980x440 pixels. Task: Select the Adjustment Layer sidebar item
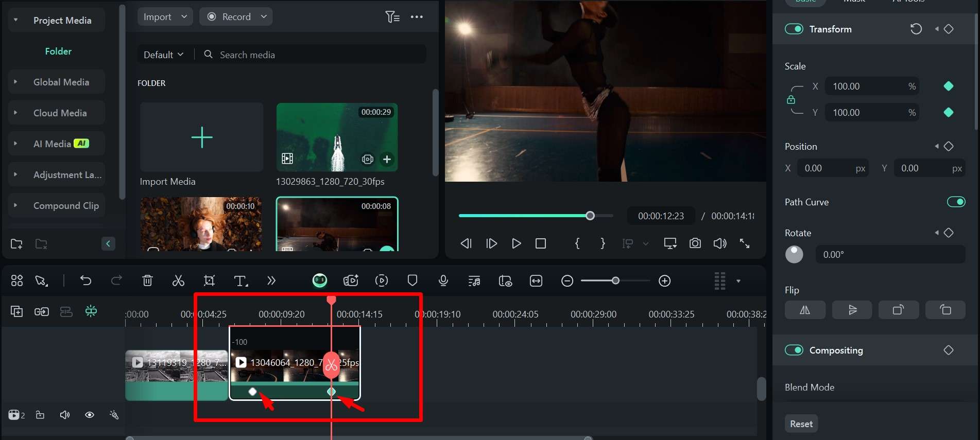tap(57, 174)
